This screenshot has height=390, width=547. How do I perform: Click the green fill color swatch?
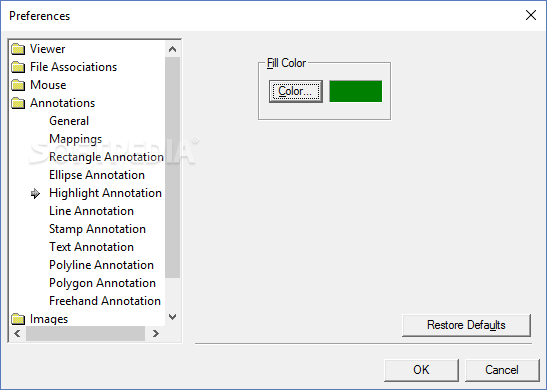click(355, 91)
